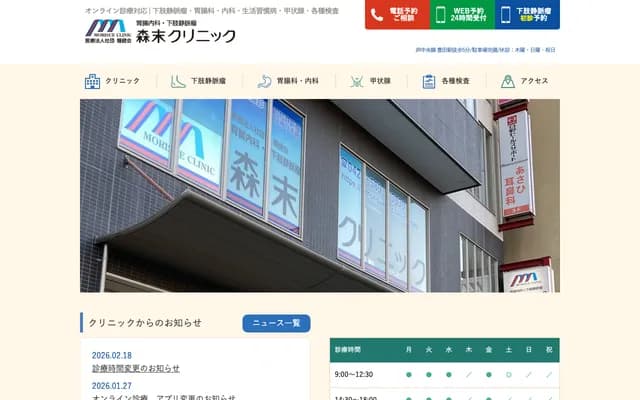This screenshot has height=400, width=640.
Task: Click the オンライン診療対応 tagline text
Action: [x=211, y=11]
